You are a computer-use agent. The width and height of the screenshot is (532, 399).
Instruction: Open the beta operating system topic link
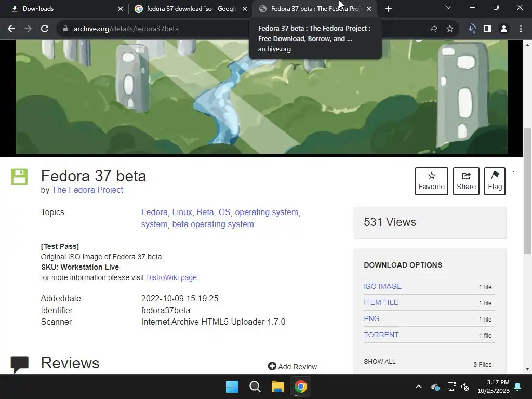coord(213,224)
